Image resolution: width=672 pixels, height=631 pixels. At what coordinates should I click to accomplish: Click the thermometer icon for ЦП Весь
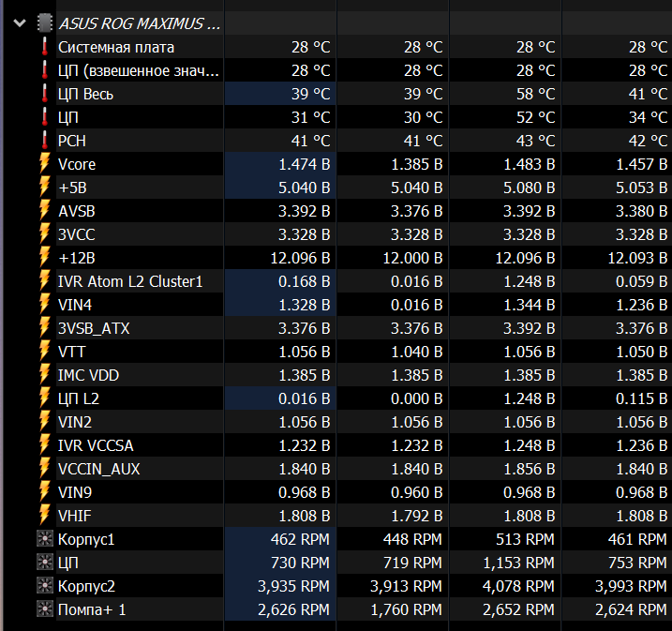(45, 94)
